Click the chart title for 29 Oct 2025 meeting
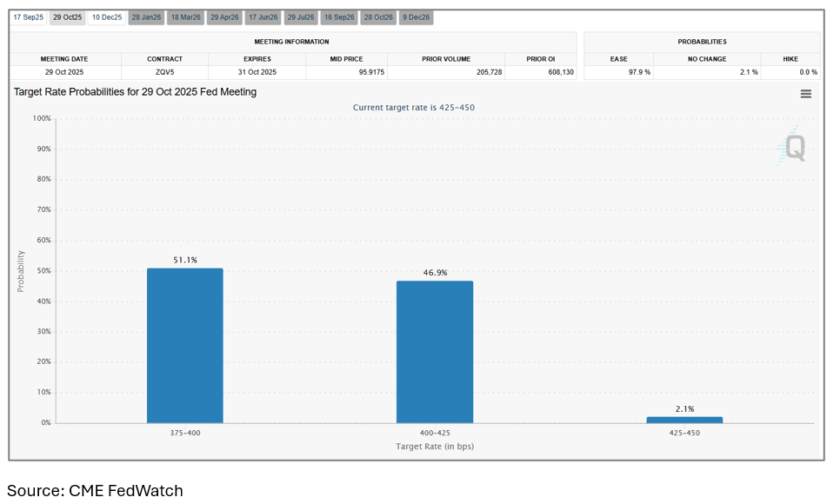The width and height of the screenshot is (827, 504). coord(135,92)
